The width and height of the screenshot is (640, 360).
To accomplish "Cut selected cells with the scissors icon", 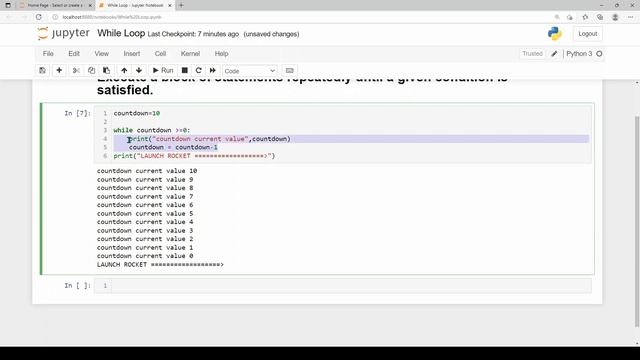I will coord(76,71).
